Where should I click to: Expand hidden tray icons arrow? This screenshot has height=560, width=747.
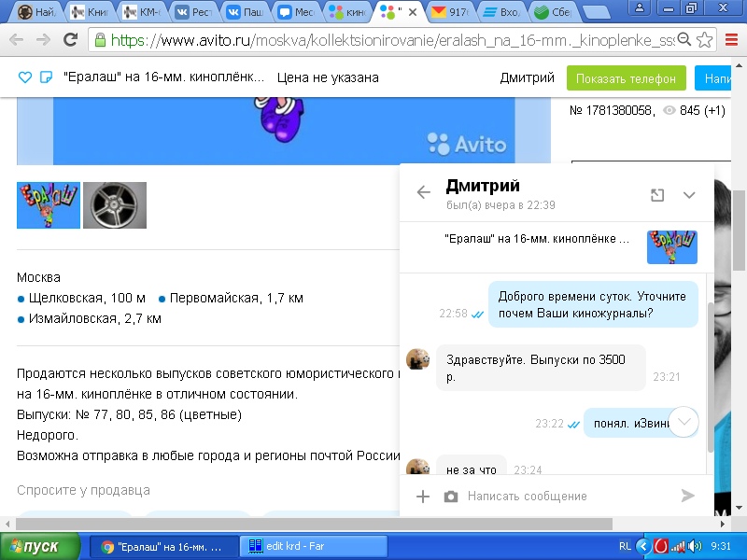(643, 546)
